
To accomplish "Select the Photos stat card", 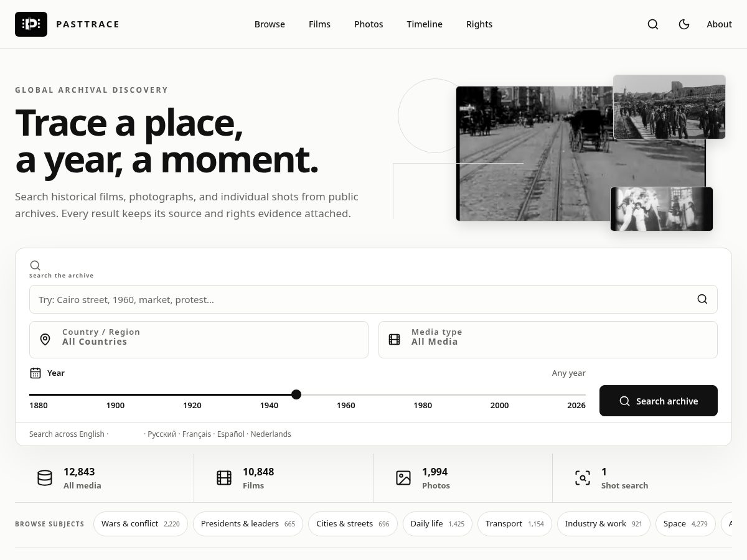I will click(463, 478).
